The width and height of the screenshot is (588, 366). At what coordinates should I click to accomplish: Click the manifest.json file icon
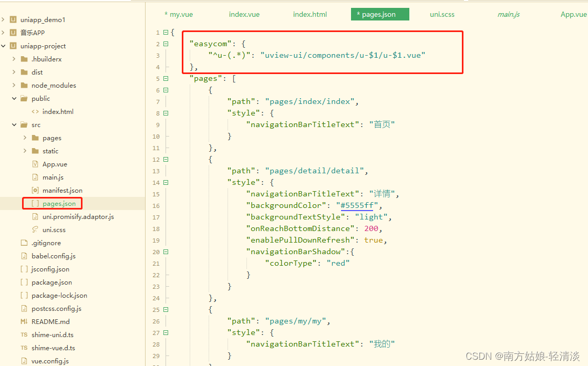(35, 190)
